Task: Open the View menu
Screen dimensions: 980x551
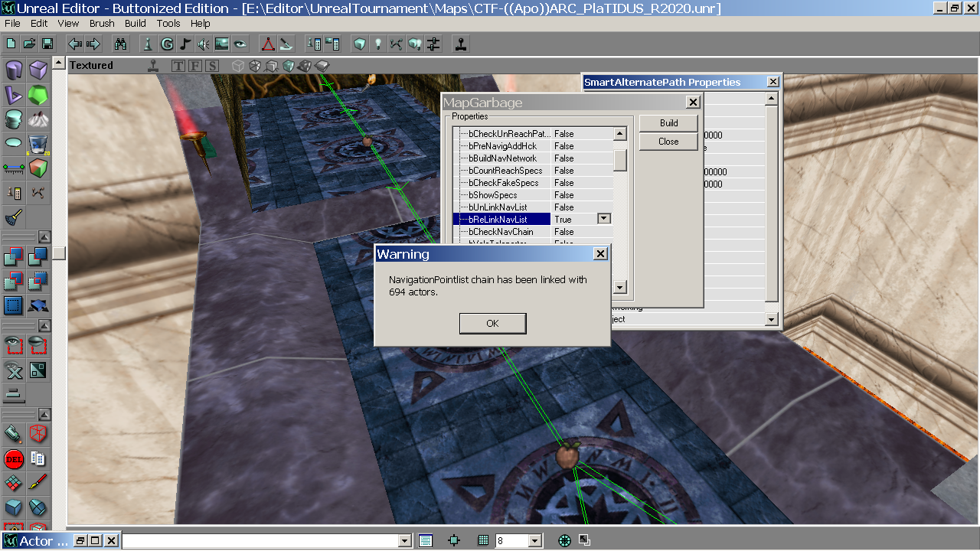Action: [x=68, y=24]
